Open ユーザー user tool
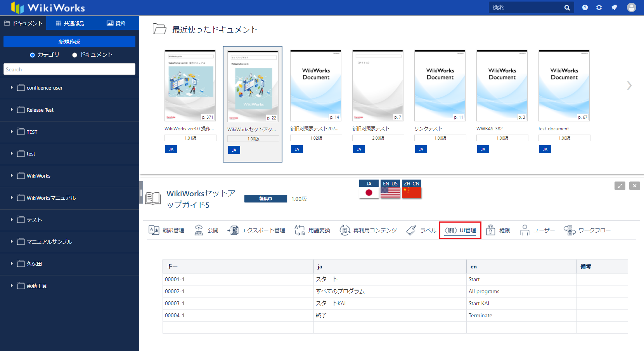 [x=537, y=230]
